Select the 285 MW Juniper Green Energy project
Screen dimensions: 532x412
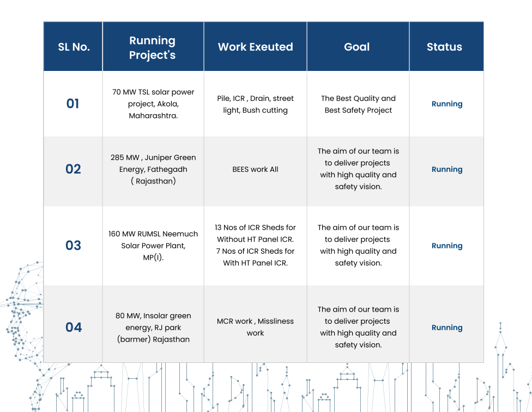click(x=153, y=169)
